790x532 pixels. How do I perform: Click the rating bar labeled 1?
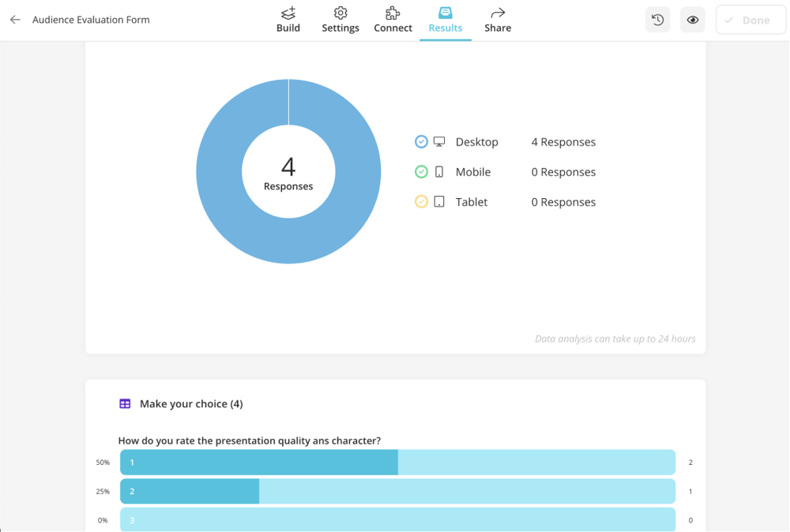pyautogui.click(x=395, y=462)
